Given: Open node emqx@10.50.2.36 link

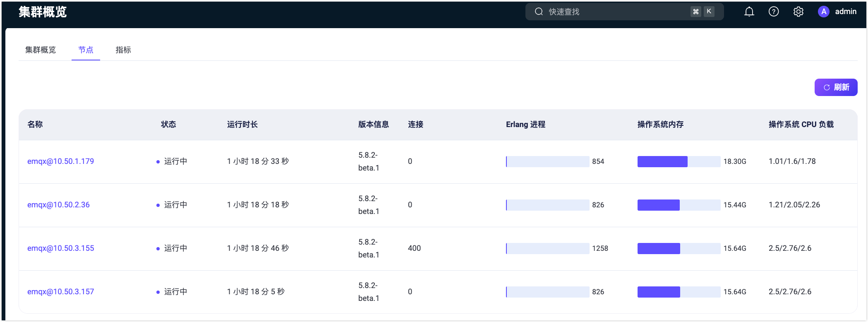Looking at the screenshot, I should pyautogui.click(x=58, y=205).
